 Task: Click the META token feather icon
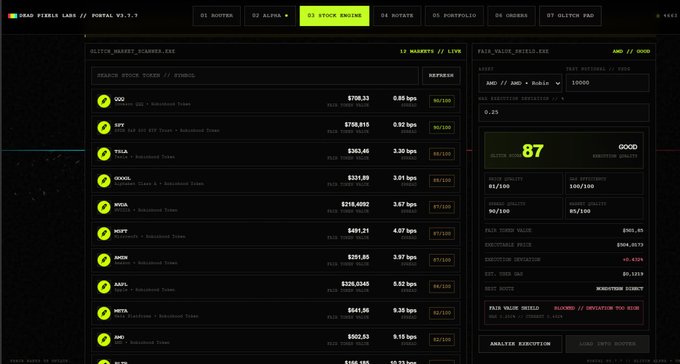(x=104, y=313)
